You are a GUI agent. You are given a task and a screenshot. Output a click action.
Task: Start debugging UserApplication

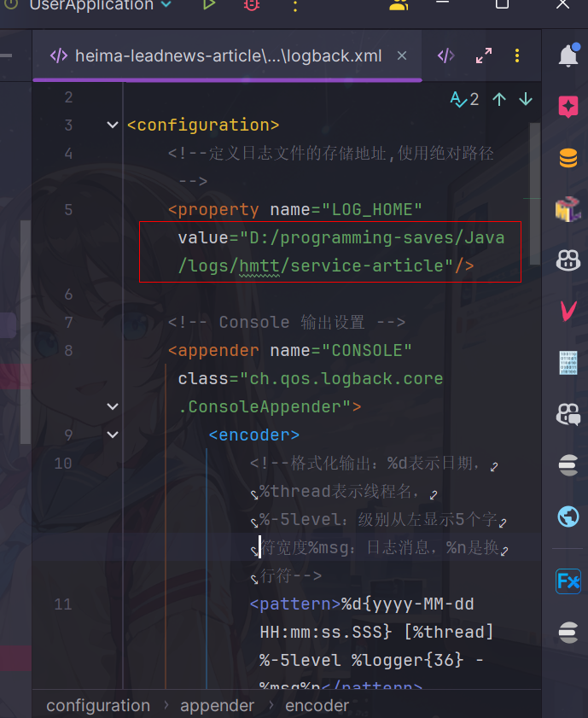point(252,4)
